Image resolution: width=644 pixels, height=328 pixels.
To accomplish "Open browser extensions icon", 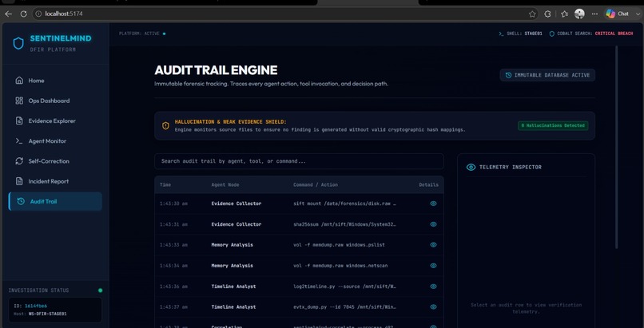I will tap(547, 14).
